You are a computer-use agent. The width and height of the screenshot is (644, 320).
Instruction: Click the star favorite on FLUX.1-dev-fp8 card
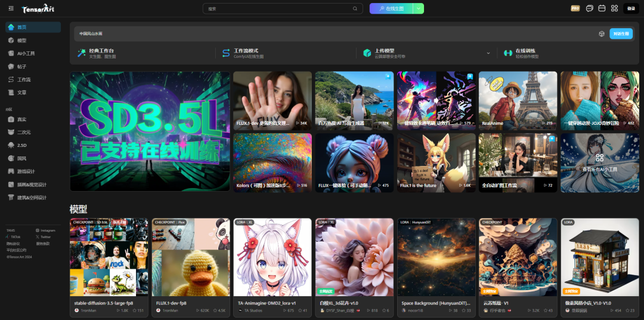coord(215,310)
